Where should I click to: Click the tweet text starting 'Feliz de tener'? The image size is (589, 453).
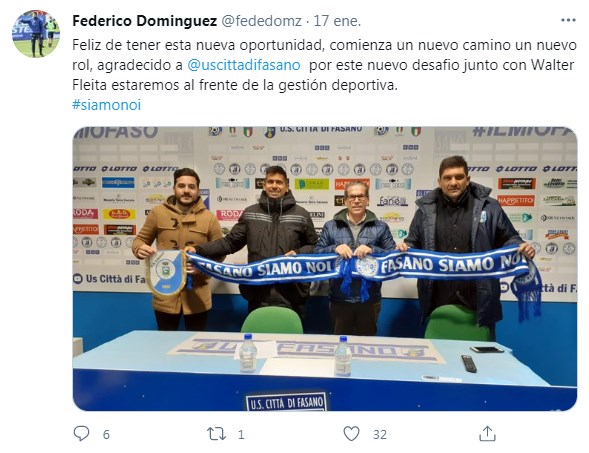(x=324, y=65)
